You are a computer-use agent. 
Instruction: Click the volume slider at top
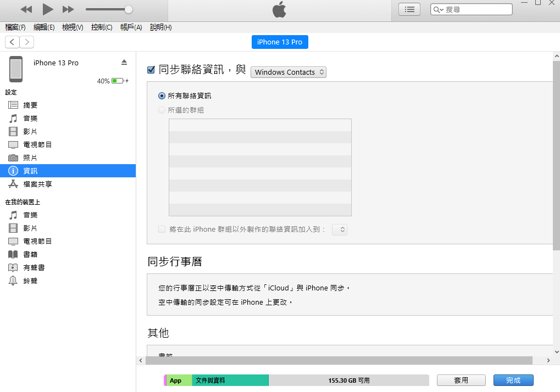coord(109,9)
